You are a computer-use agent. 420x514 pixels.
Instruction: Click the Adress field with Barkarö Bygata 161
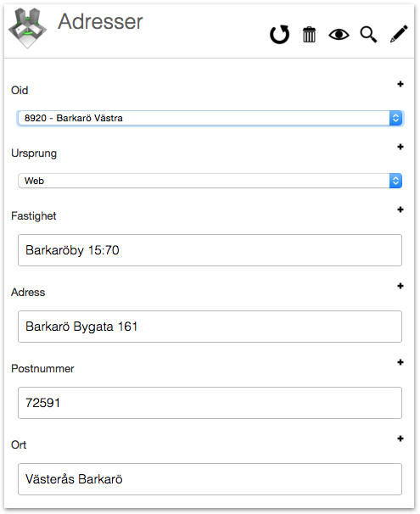tap(210, 327)
